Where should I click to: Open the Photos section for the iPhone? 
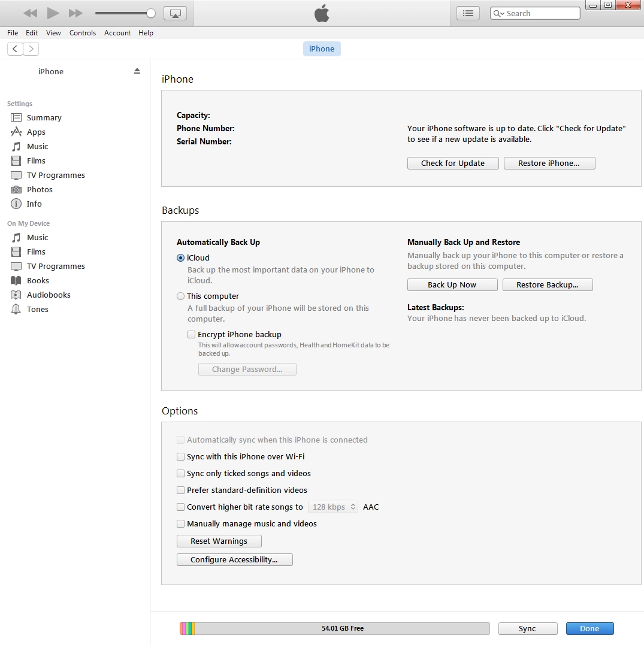pyautogui.click(x=38, y=189)
